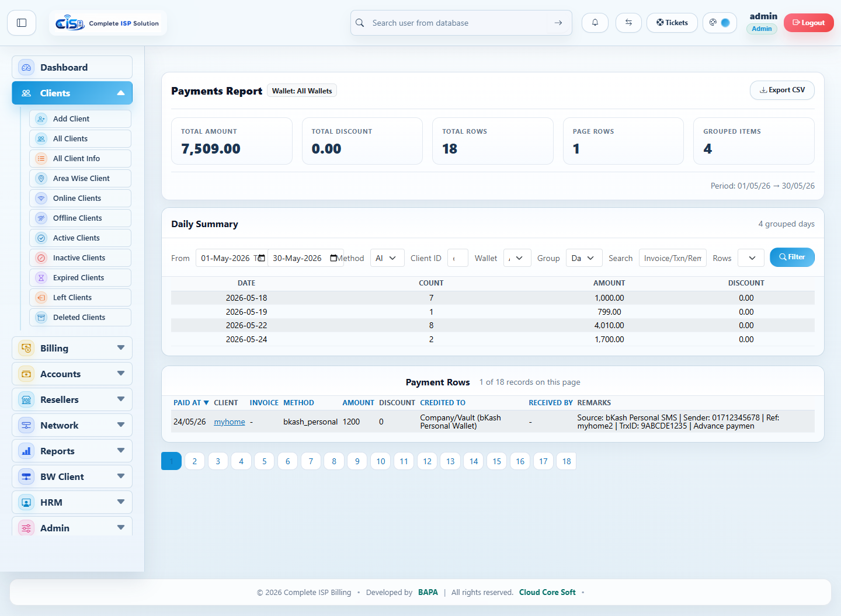The image size is (841, 616).
Task: Select Deleted Clients menu item
Action: [x=80, y=318]
